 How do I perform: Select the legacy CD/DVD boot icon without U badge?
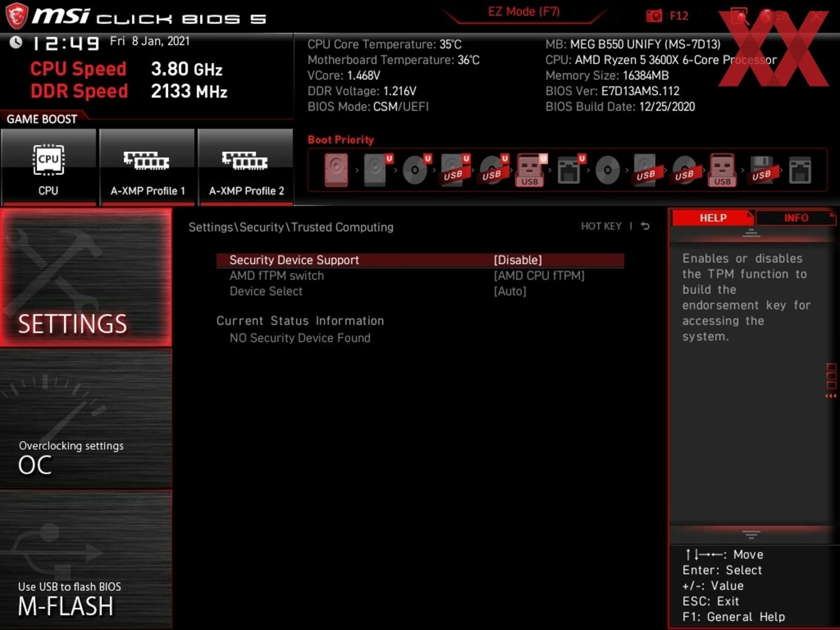[x=607, y=170]
